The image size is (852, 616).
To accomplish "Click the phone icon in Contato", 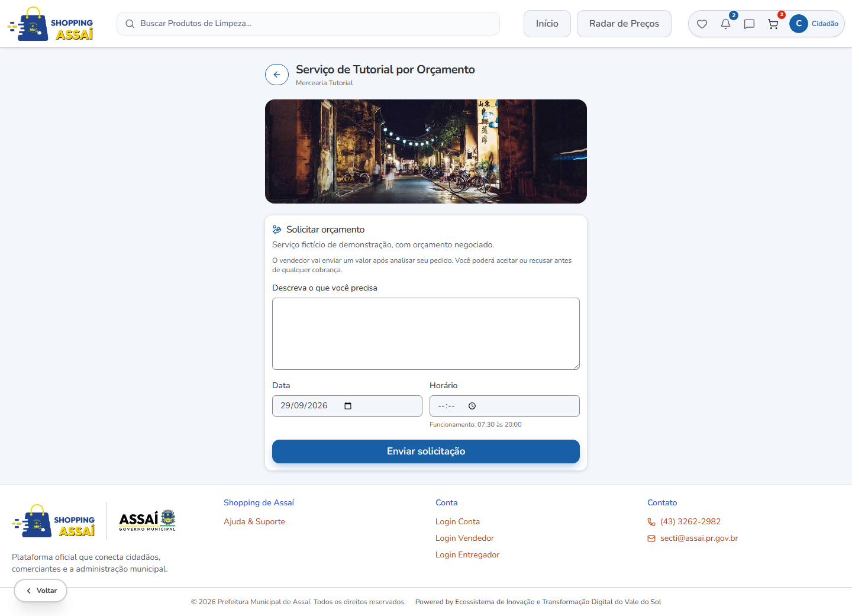I will click(x=651, y=522).
